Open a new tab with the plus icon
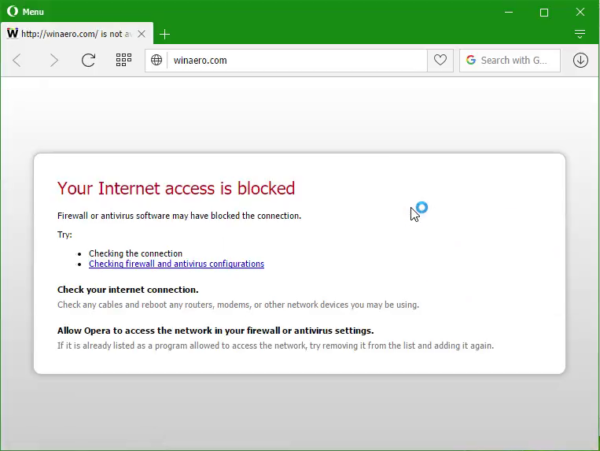The image size is (600, 451). [x=165, y=34]
